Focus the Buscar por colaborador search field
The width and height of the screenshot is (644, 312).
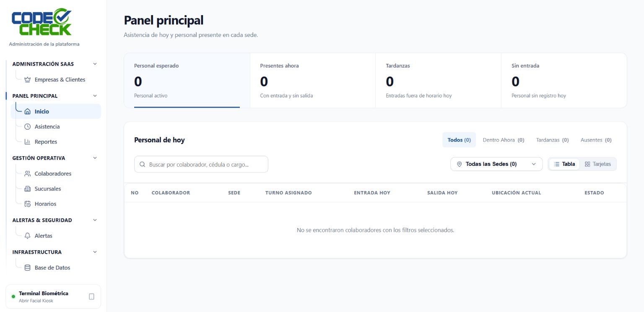tap(201, 165)
